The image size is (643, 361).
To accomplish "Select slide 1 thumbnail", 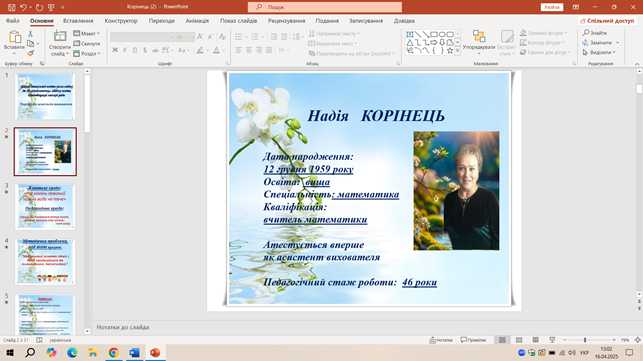I will tap(45, 96).
